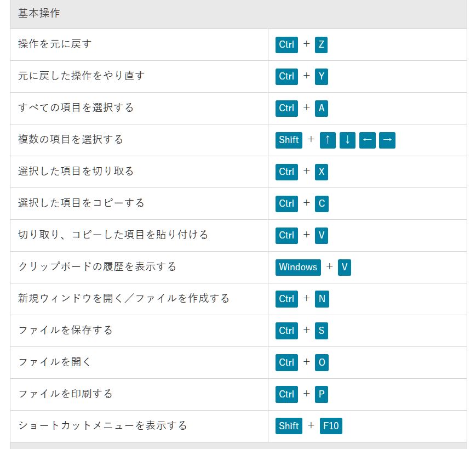Click the 操作を元に戻す row text

click(x=55, y=44)
